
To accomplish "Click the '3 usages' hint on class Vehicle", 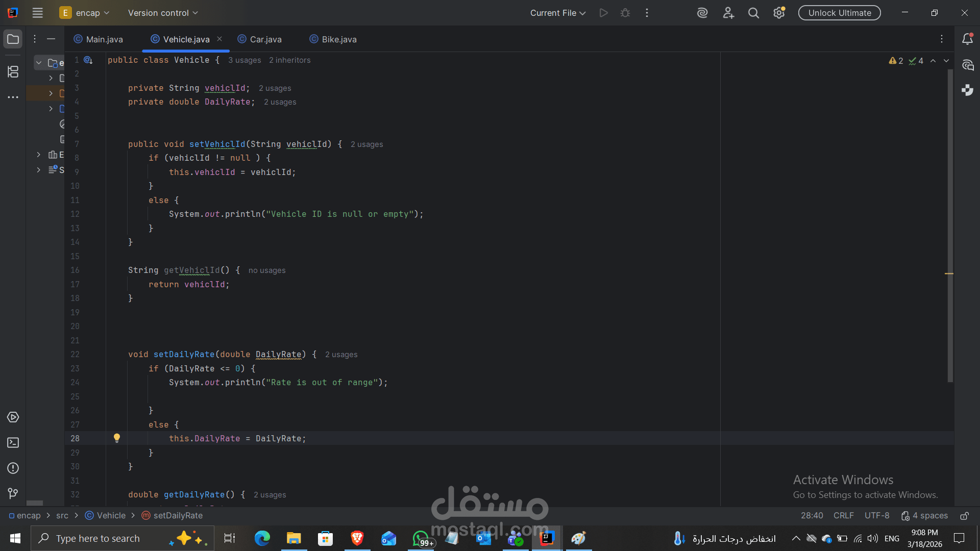I will (244, 60).
